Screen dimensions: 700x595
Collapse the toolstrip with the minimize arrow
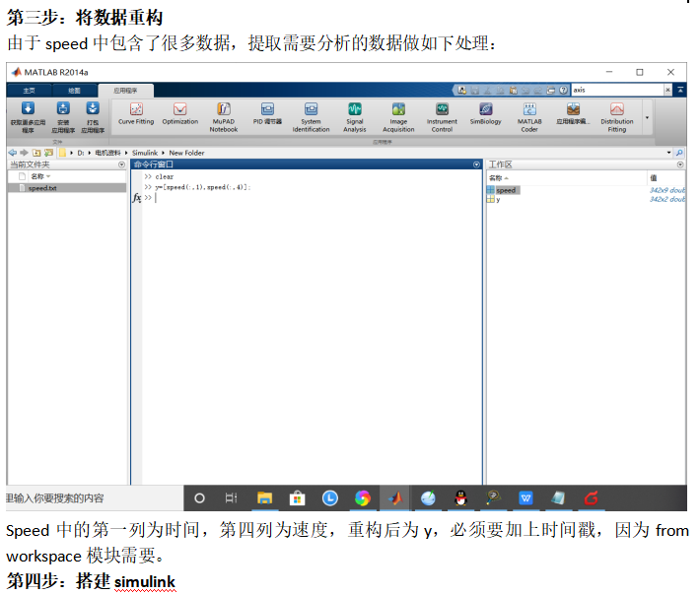click(680, 90)
